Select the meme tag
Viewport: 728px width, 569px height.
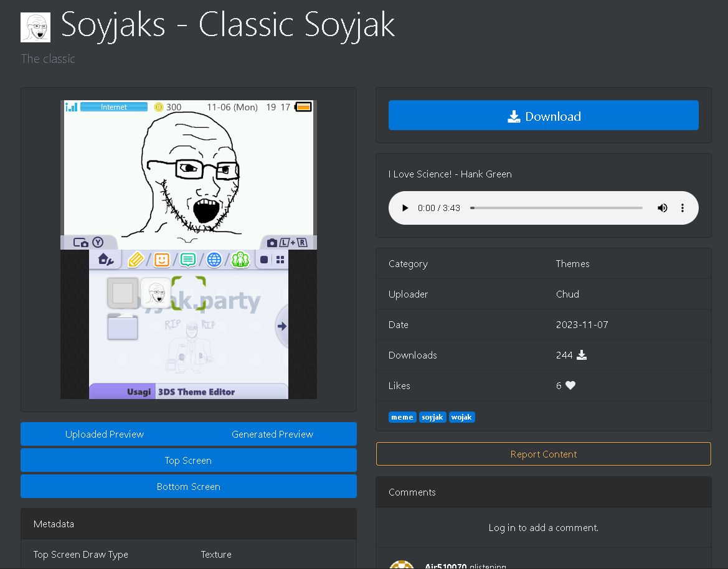coord(402,417)
